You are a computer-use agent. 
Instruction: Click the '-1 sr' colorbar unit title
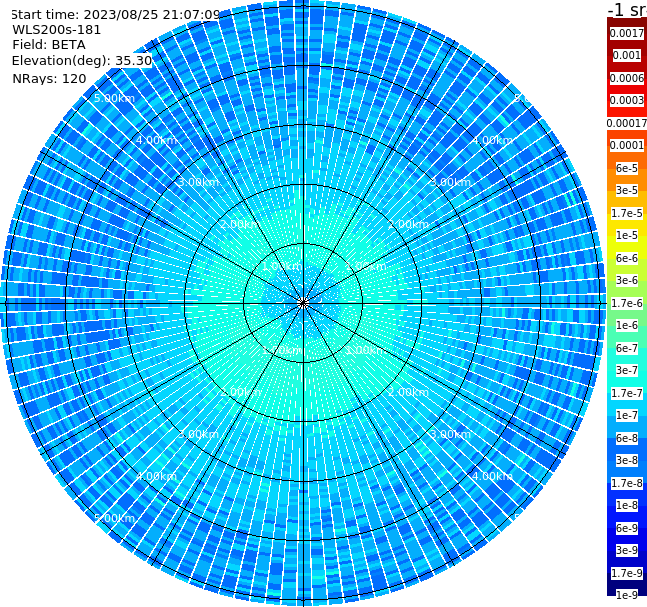(627, 10)
